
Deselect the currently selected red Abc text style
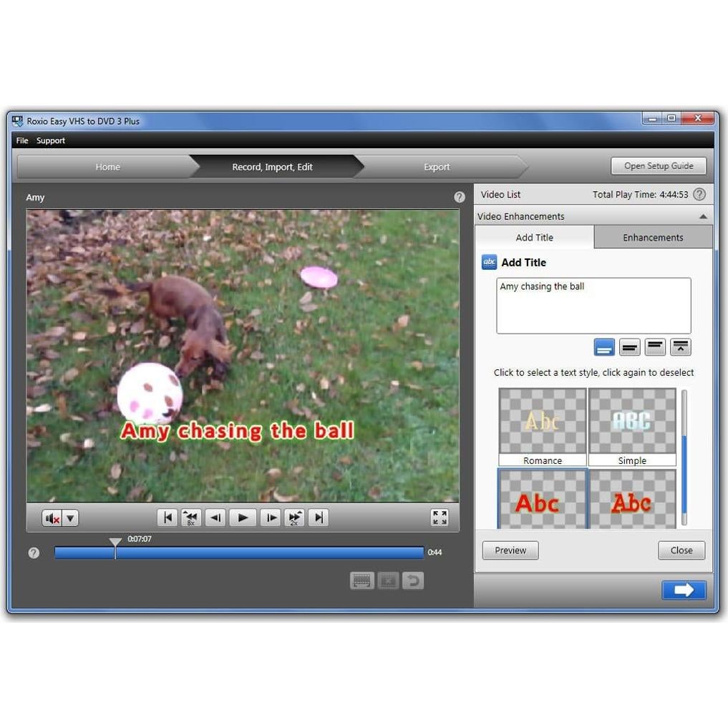[542, 501]
